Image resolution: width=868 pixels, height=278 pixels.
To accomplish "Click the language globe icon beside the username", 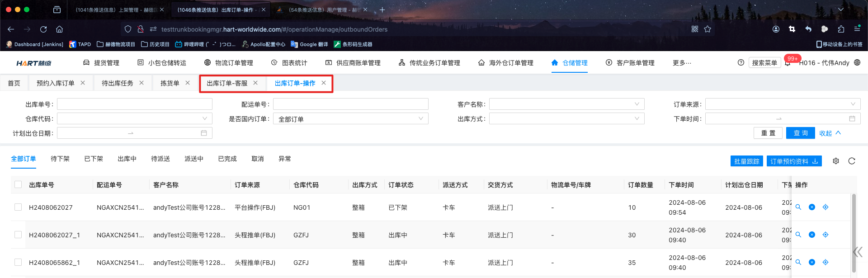I will point(857,63).
